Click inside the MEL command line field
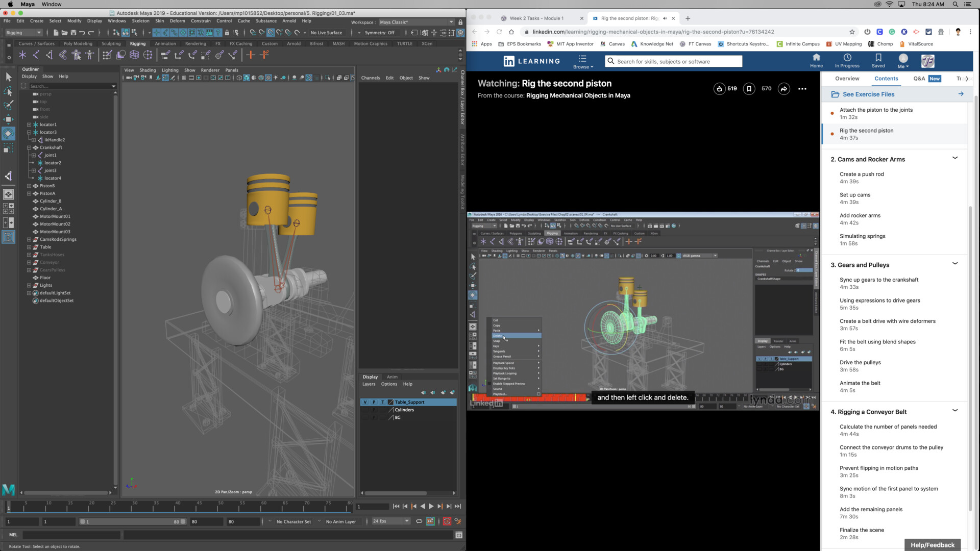Screen dimensions: 980x551 pyautogui.click(x=71, y=535)
